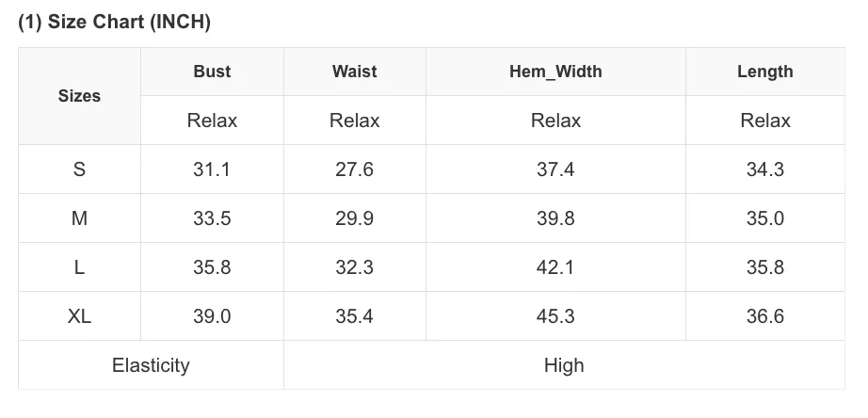Select the Sizes header cell

click(79, 96)
